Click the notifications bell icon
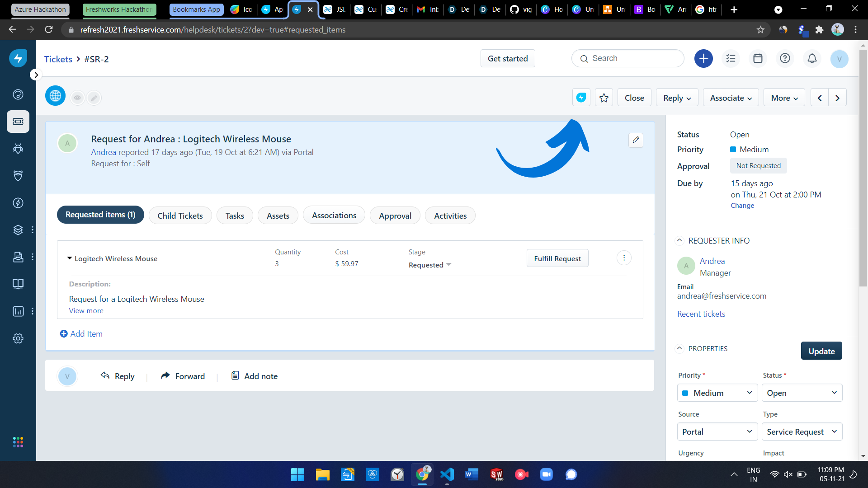Viewport: 868px width, 488px height. [812, 58]
